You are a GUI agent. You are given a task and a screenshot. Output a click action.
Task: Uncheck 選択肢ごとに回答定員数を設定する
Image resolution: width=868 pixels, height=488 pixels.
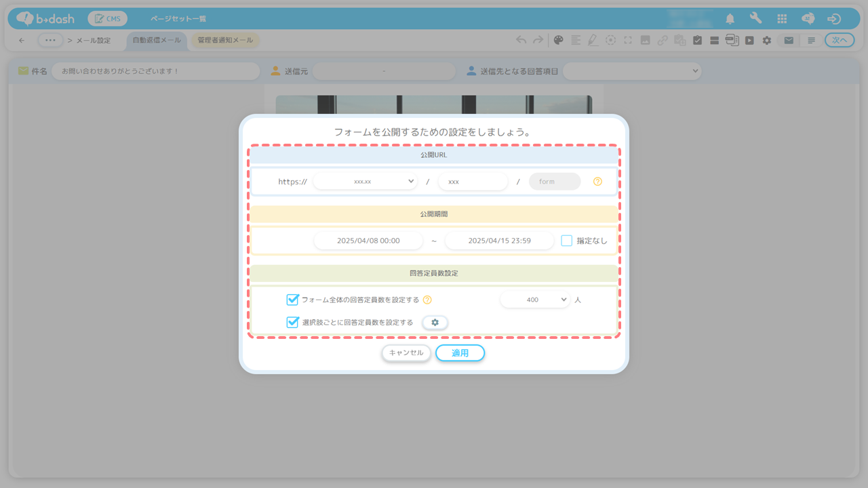click(x=292, y=323)
